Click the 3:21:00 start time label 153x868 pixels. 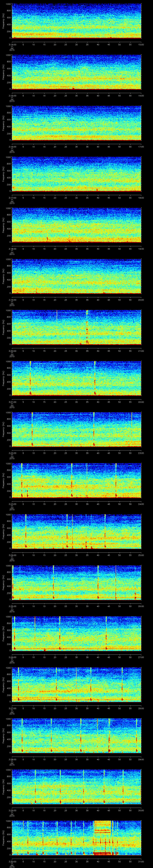(x=12, y=402)
